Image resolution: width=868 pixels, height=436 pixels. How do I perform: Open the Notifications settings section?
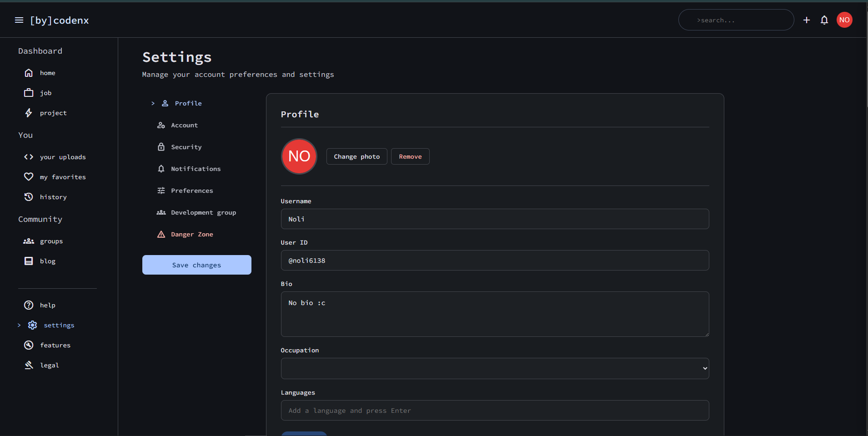(x=196, y=168)
